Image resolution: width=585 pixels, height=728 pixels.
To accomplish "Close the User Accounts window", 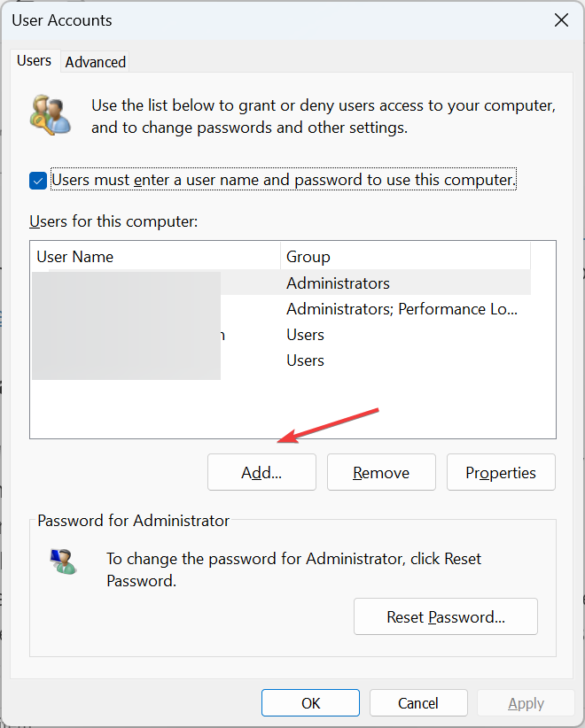I will click(x=561, y=20).
